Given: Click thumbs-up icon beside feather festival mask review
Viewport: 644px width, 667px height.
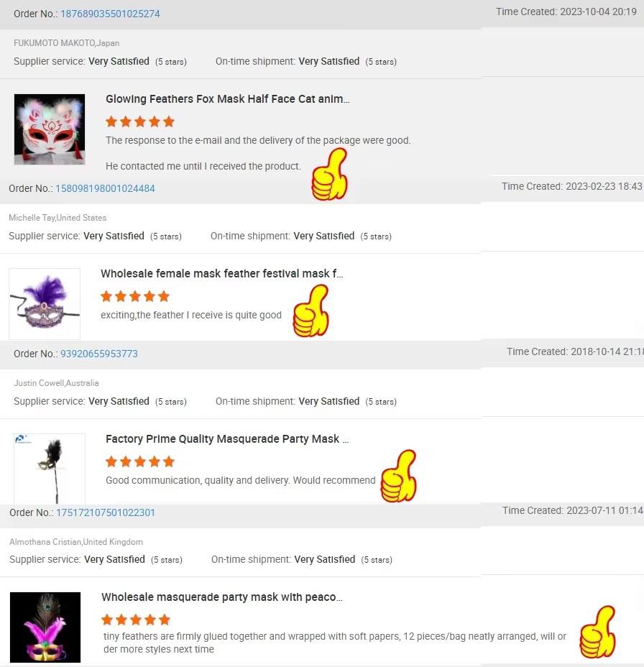Looking at the screenshot, I should click(311, 311).
